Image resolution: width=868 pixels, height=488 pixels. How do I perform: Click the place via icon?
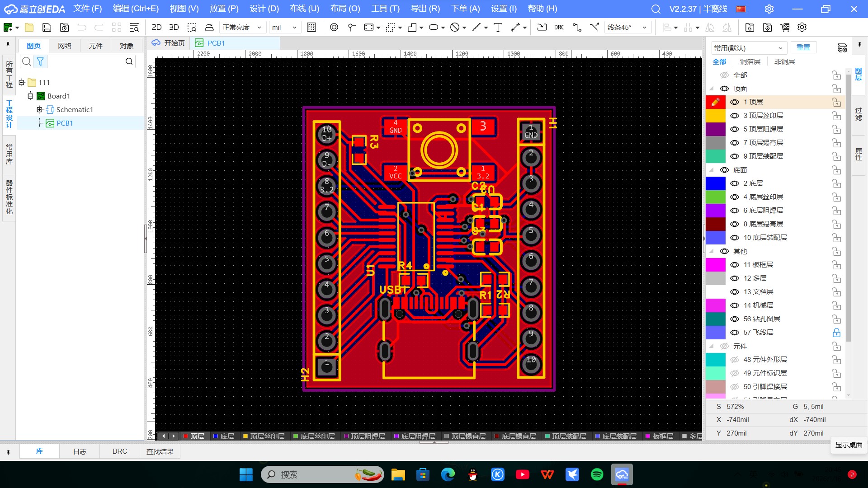click(x=334, y=27)
